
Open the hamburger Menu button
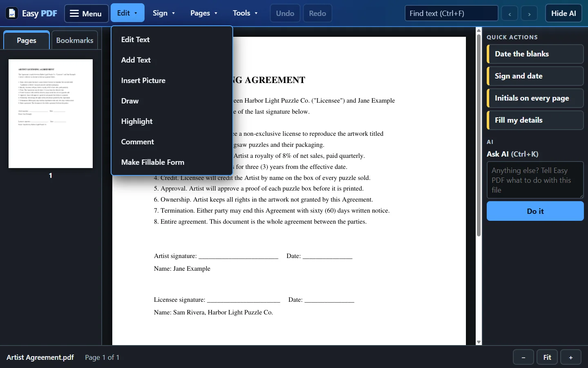(x=87, y=13)
